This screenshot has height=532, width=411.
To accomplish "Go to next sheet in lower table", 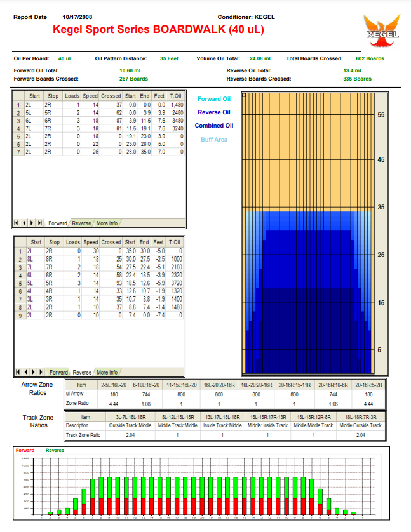I will (x=32, y=372).
